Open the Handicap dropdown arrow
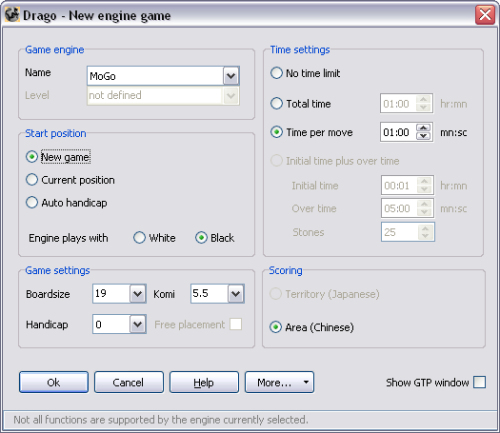500x433 pixels. click(137, 324)
